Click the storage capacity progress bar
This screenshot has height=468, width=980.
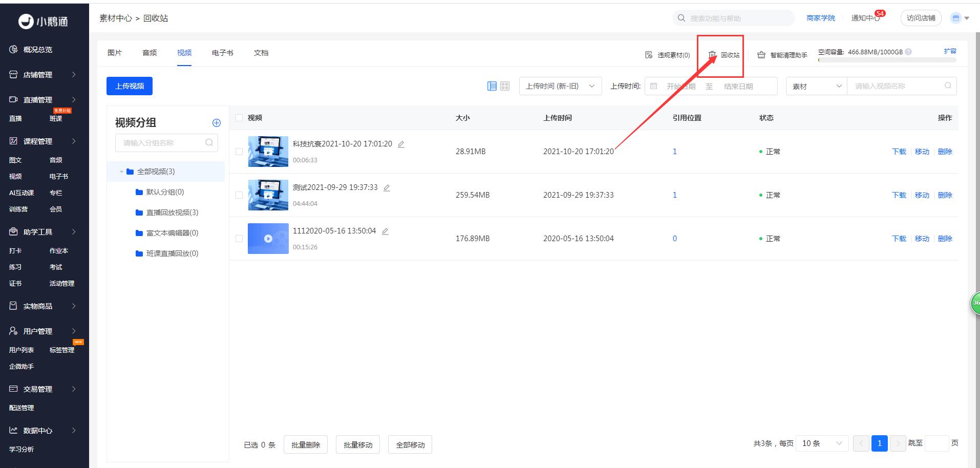(887, 60)
